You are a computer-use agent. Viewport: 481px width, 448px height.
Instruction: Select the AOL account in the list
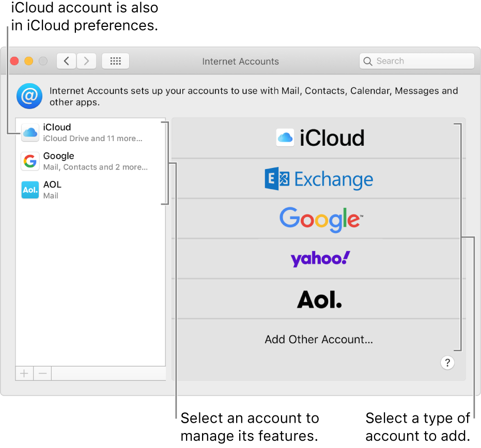[x=90, y=190]
